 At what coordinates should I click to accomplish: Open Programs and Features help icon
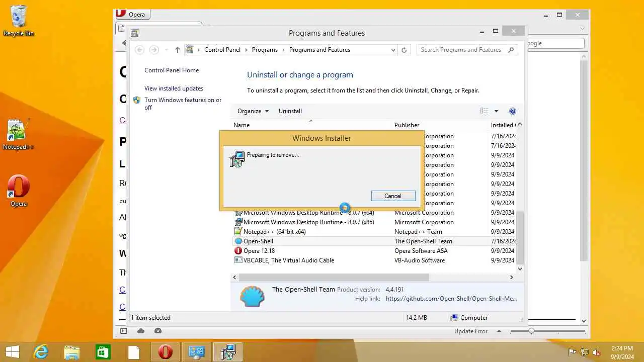point(513,111)
